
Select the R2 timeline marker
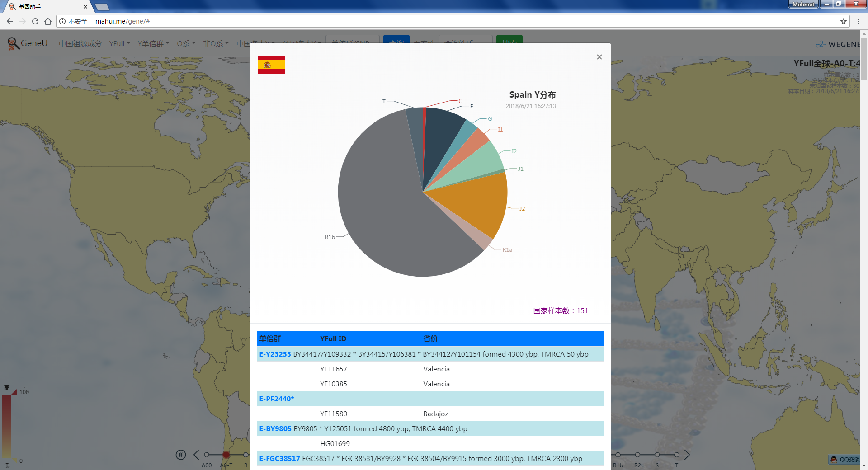637,455
